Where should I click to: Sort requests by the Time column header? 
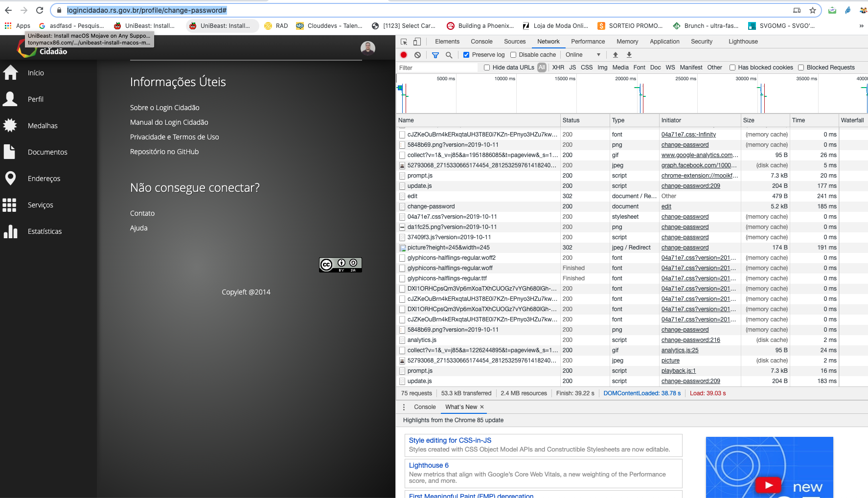pyautogui.click(x=815, y=120)
